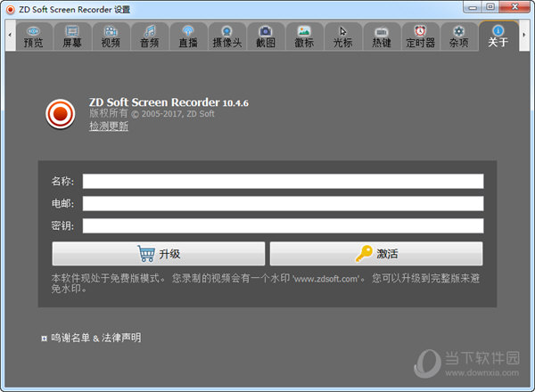Click the 检测更新 check for updates link
535x392 pixels.
[109, 127]
